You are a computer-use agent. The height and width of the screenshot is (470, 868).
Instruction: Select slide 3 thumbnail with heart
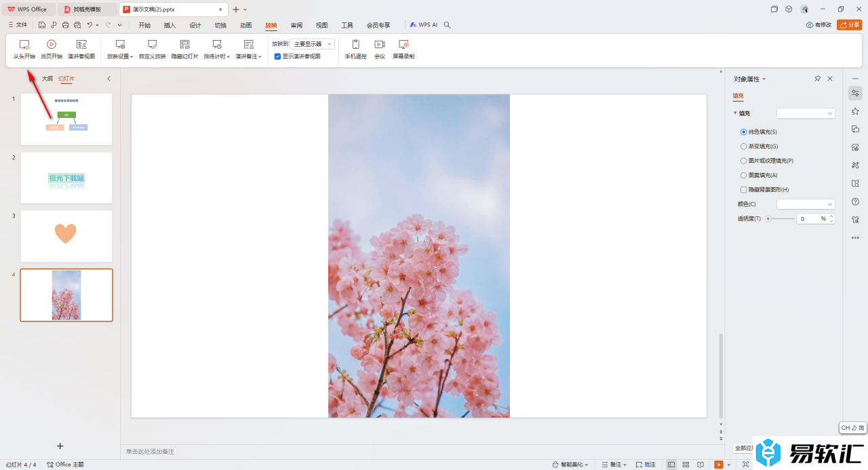coord(66,236)
